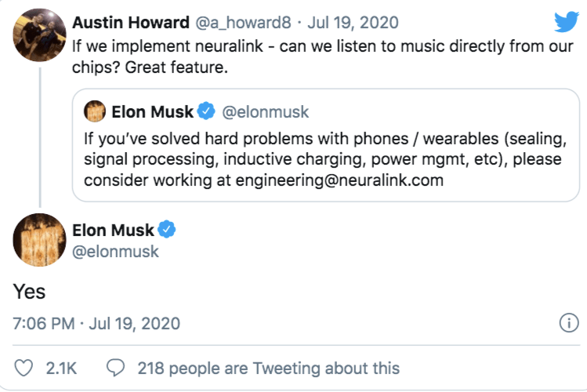Click the @elonmusk handle under the bold name

click(115, 252)
